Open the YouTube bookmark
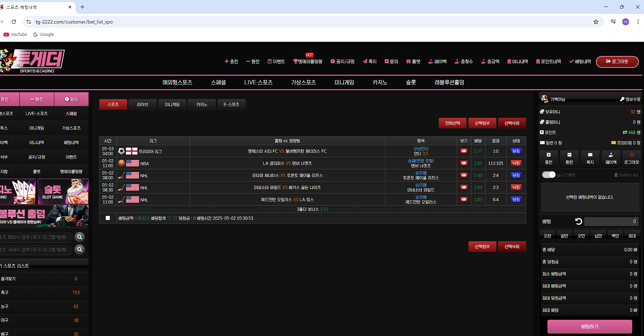The width and height of the screenshot is (644, 336). (x=15, y=35)
